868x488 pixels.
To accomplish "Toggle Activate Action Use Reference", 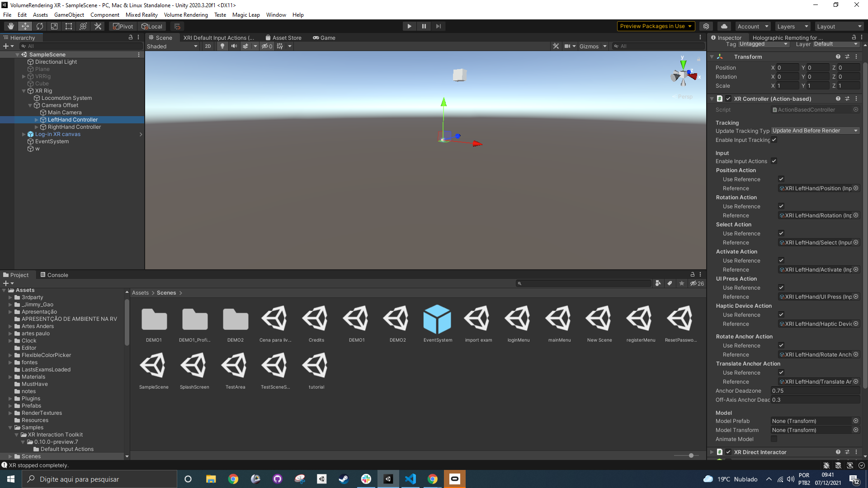I will click(x=781, y=261).
